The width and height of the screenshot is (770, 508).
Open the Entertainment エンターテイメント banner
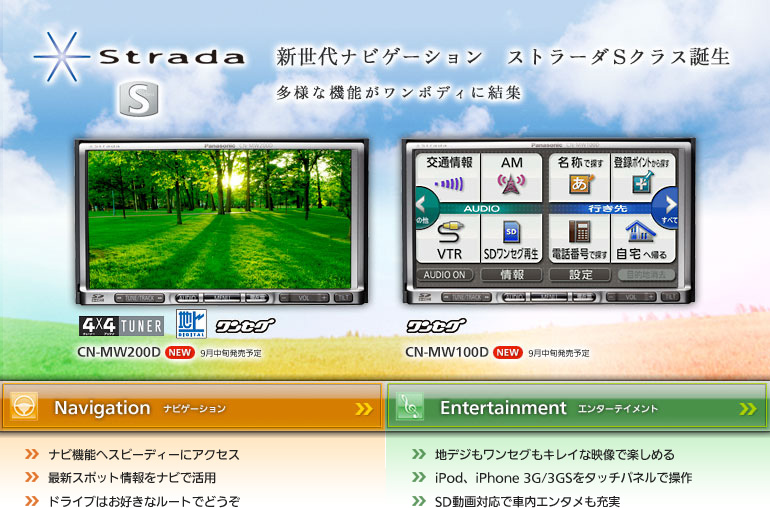pyautogui.click(x=577, y=407)
